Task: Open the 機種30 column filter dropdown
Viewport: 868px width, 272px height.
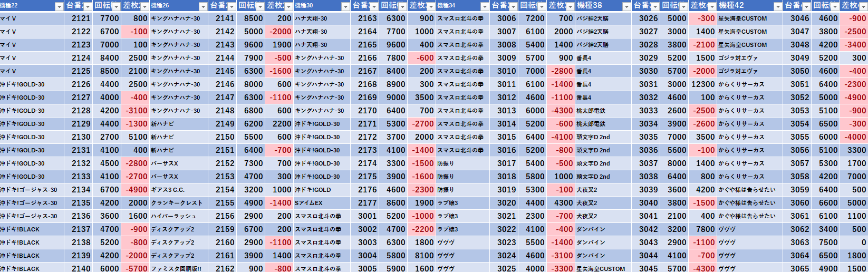Action: [345, 6]
